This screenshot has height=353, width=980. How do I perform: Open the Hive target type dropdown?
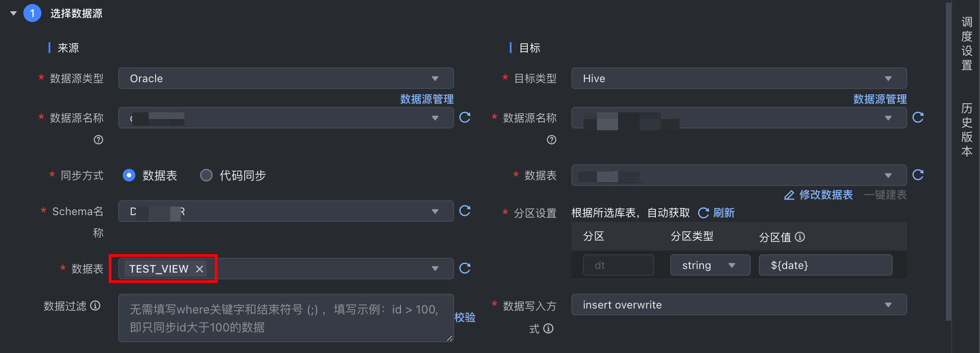739,79
